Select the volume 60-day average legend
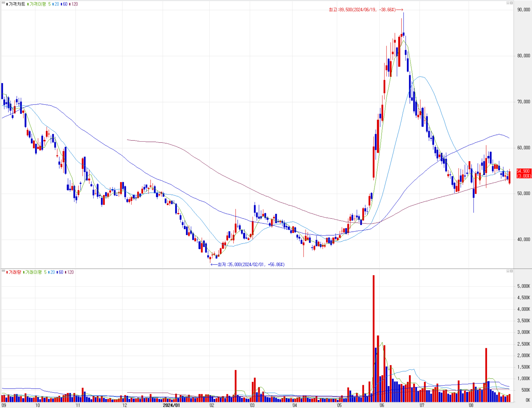 point(60,272)
